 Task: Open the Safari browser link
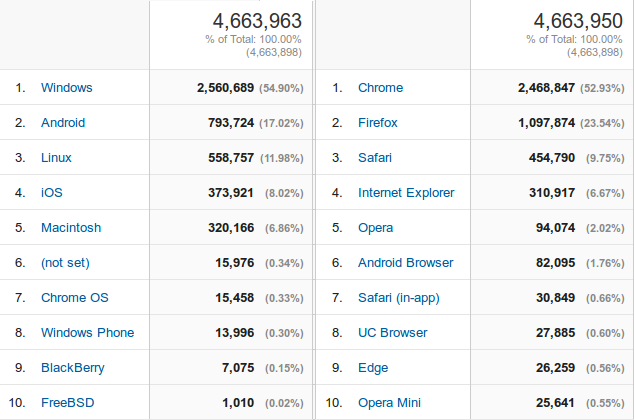point(375,158)
